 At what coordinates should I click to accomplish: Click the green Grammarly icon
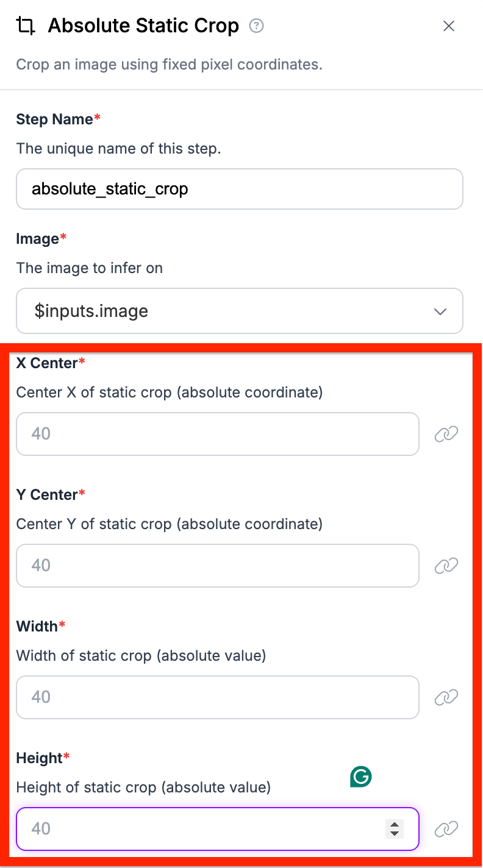click(x=361, y=777)
